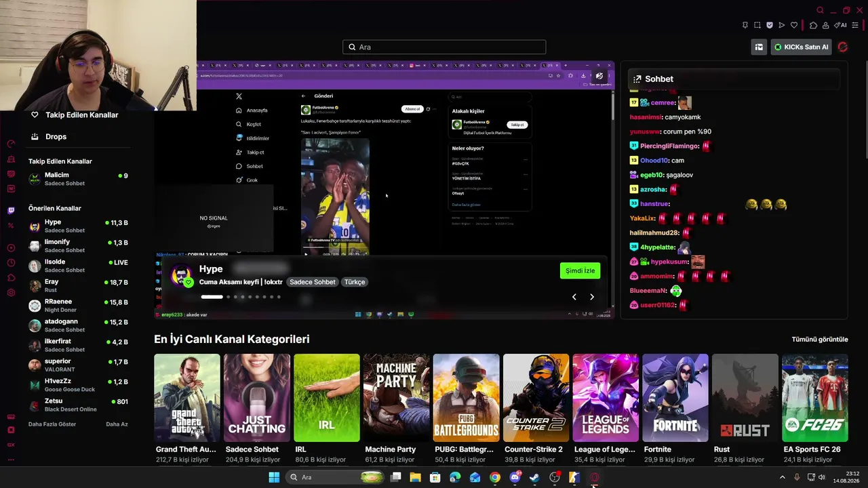This screenshot has width=868, height=488.
Task: Click chat username BlueeemaN
Action: click(x=648, y=291)
